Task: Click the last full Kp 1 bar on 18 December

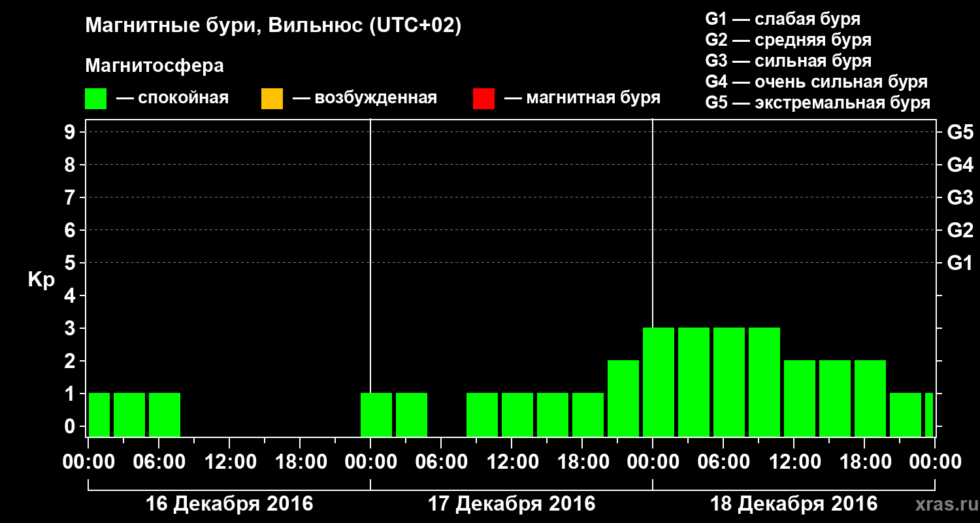Action: (906, 414)
